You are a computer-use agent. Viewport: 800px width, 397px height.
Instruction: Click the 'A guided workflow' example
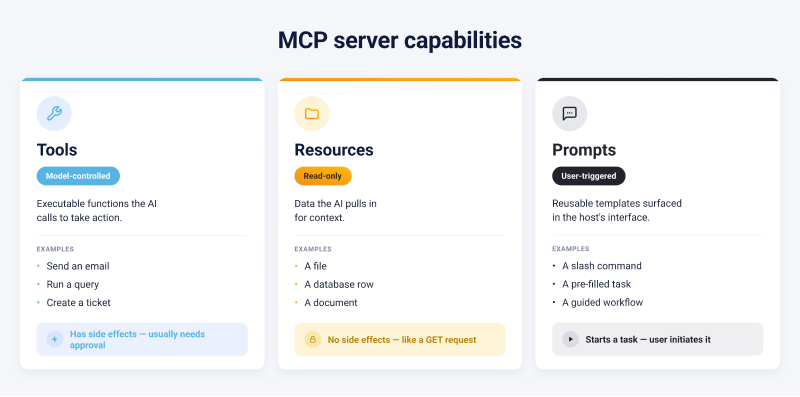603,303
